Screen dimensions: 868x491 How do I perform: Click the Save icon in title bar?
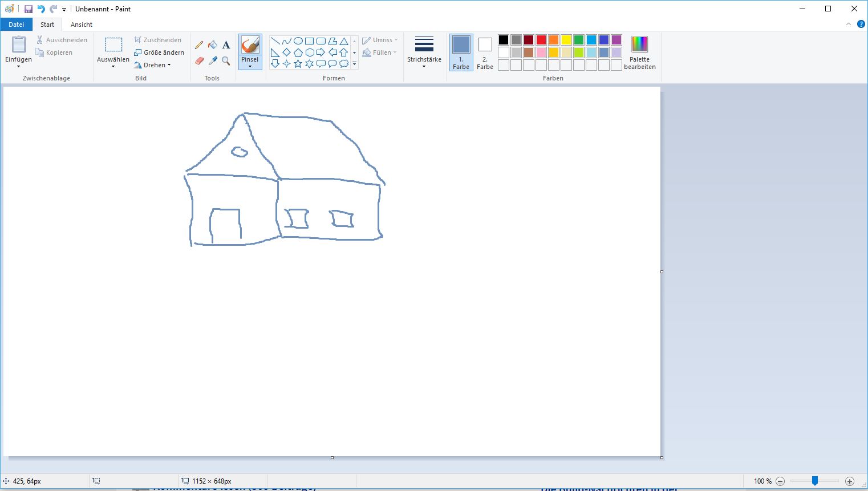(x=28, y=9)
